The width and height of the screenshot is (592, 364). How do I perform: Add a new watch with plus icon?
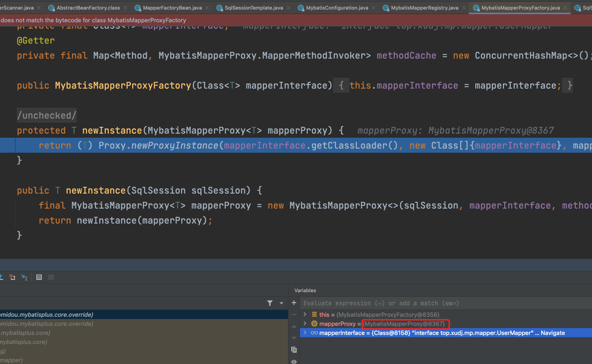(x=294, y=303)
